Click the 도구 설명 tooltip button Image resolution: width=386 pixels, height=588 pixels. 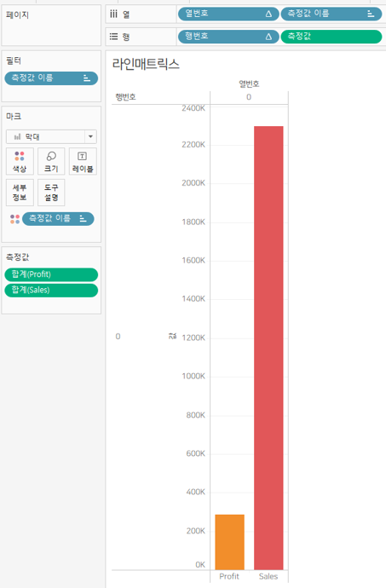tap(51, 193)
